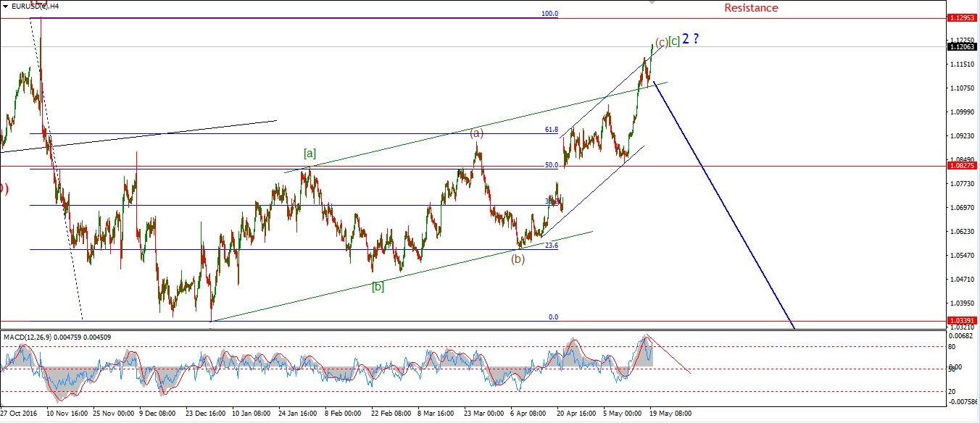
Task: Click the 100.0 Fibonacci level label
Action: [x=550, y=14]
